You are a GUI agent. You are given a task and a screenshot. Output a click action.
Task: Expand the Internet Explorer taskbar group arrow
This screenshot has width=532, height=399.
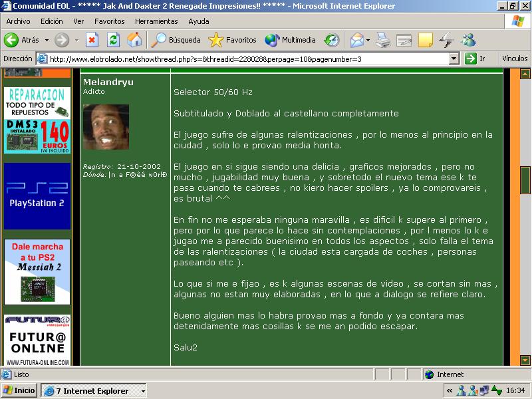[x=143, y=391]
